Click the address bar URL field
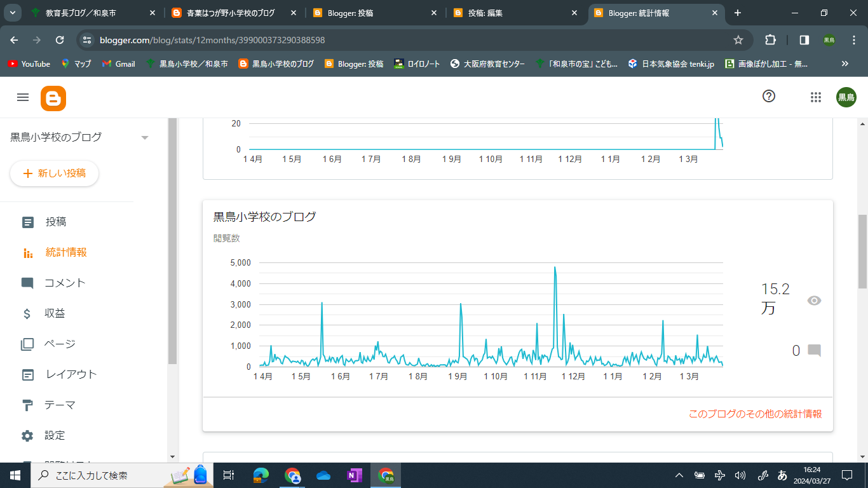The image size is (868, 488). click(407, 40)
